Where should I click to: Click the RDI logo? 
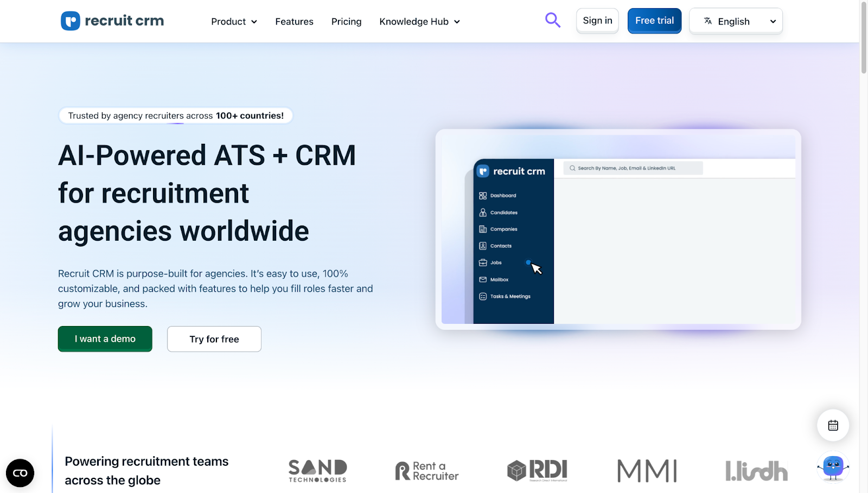pos(538,470)
